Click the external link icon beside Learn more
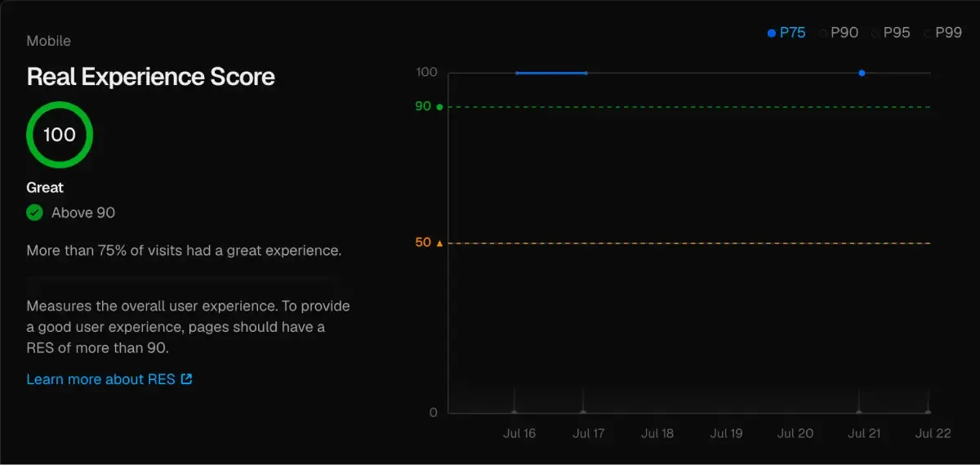 [x=186, y=379]
